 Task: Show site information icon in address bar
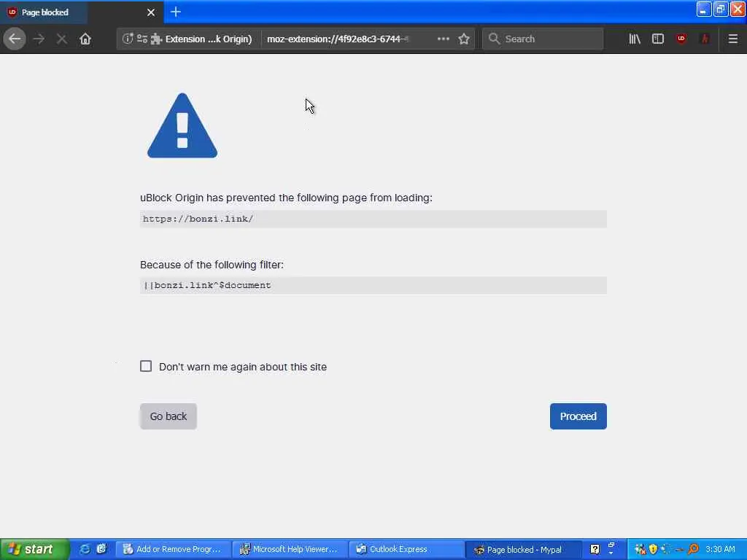(127, 39)
